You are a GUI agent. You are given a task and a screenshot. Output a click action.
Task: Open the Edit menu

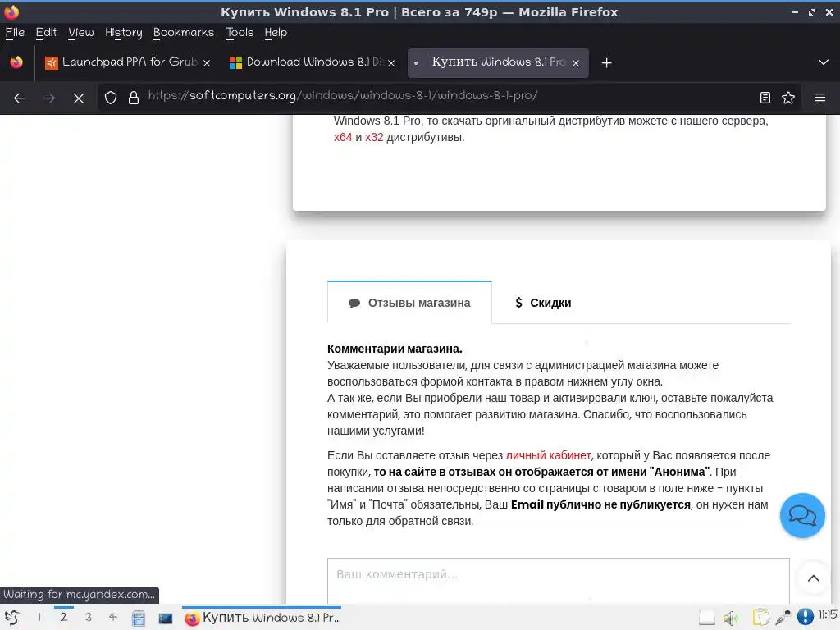pyautogui.click(x=46, y=33)
